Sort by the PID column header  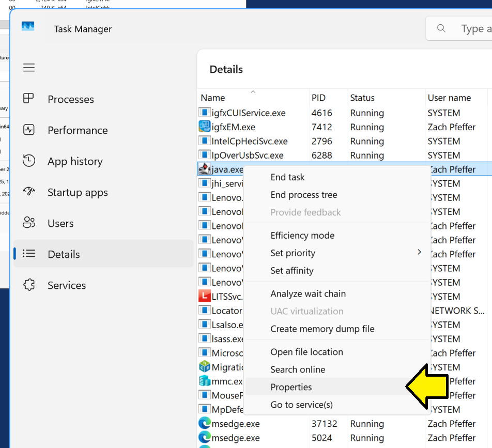point(318,98)
